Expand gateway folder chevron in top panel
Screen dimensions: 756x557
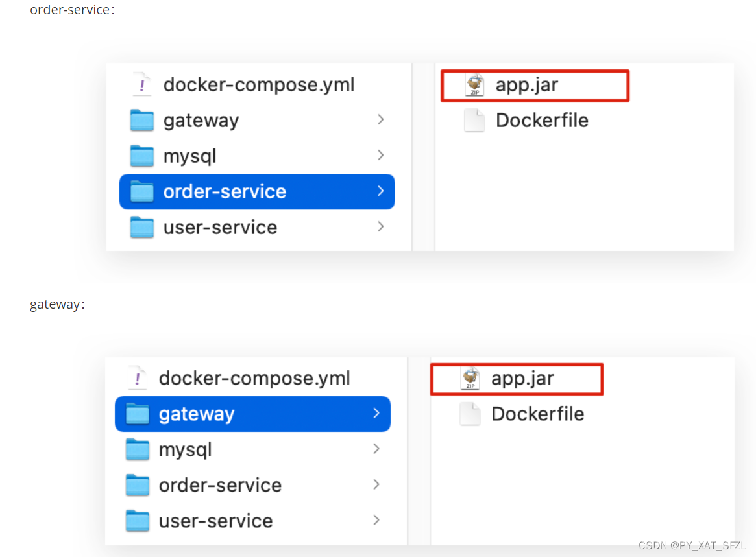click(x=380, y=119)
